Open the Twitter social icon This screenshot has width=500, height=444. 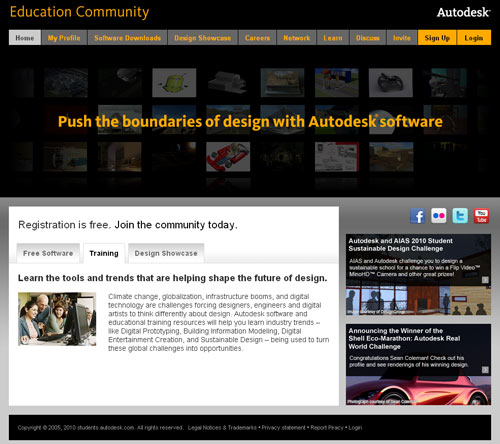(460, 216)
